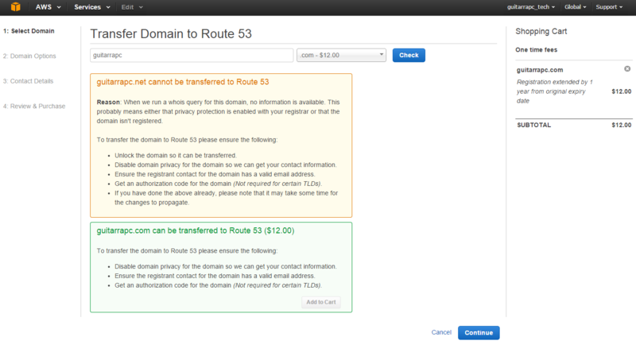Click the Shopping Cart heading
Image resolution: width=636 pixels, height=364 pixels.
[x=541, y=31]
